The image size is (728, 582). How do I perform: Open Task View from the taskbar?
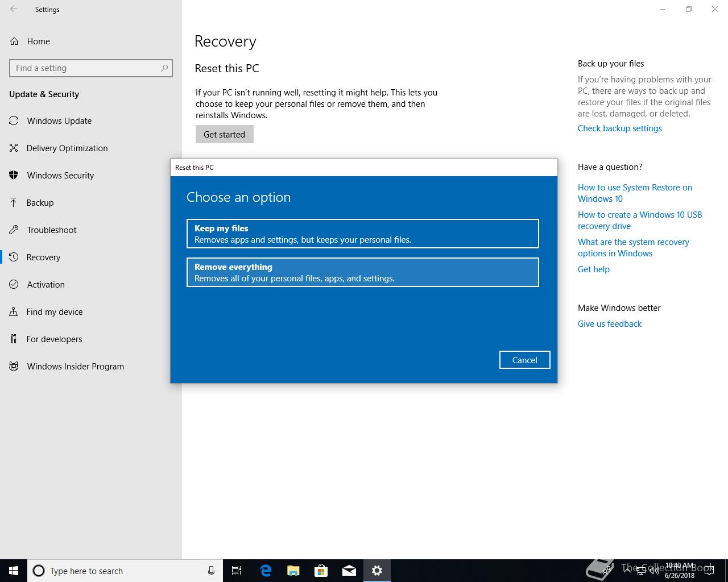(x=237, y=571)
